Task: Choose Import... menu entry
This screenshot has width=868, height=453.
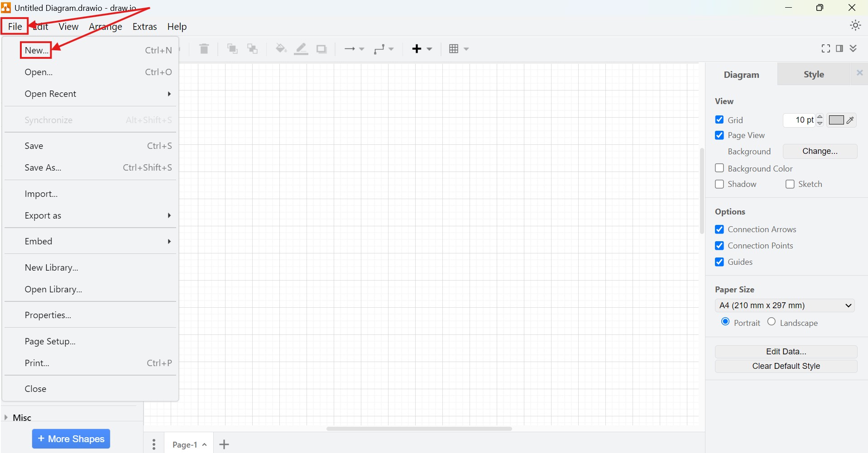Action: 90,194
